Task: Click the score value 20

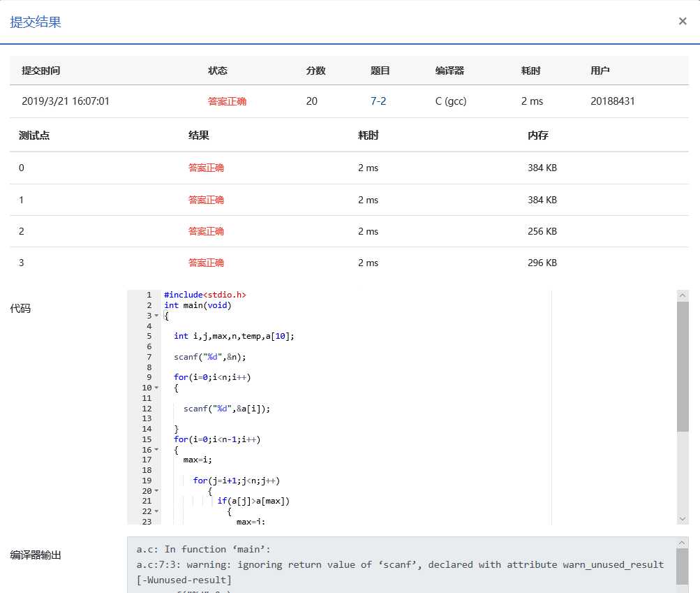Action: pyautogui.click(x=311, y=101)
